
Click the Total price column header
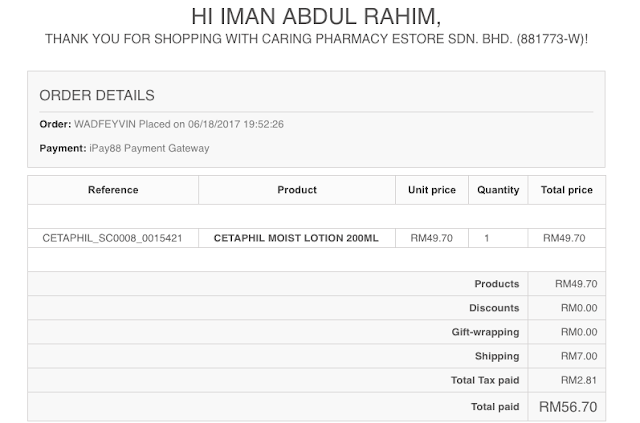(567, 190)
